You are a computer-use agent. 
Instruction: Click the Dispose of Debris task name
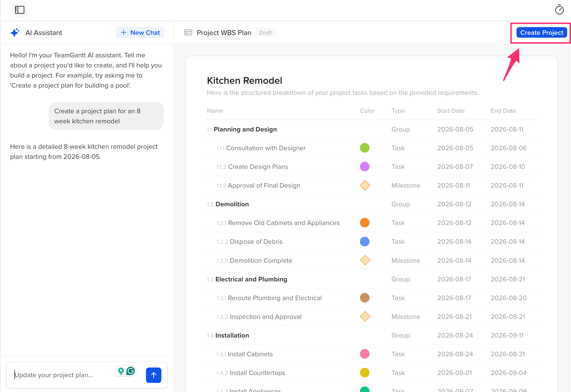(256, 241)
